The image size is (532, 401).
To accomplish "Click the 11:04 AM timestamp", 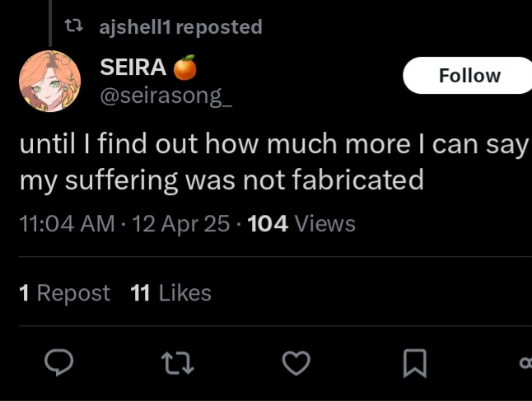I will coord(68,224).
